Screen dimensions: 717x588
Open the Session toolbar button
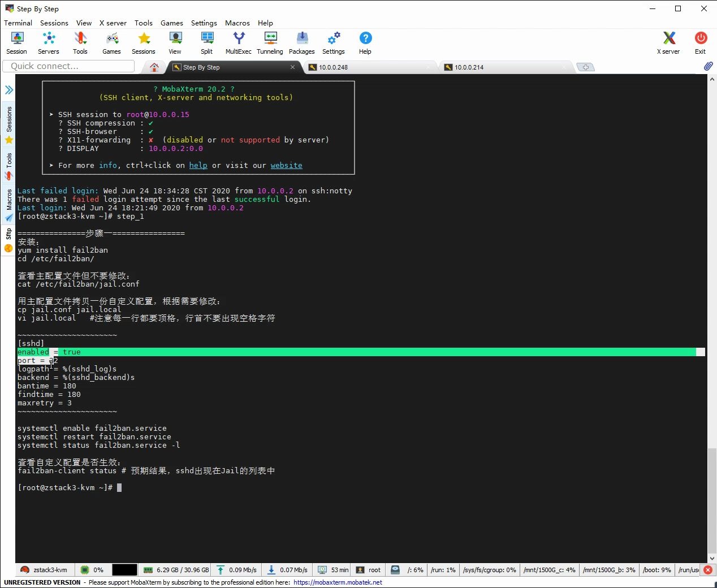click(x=17, y=43)
